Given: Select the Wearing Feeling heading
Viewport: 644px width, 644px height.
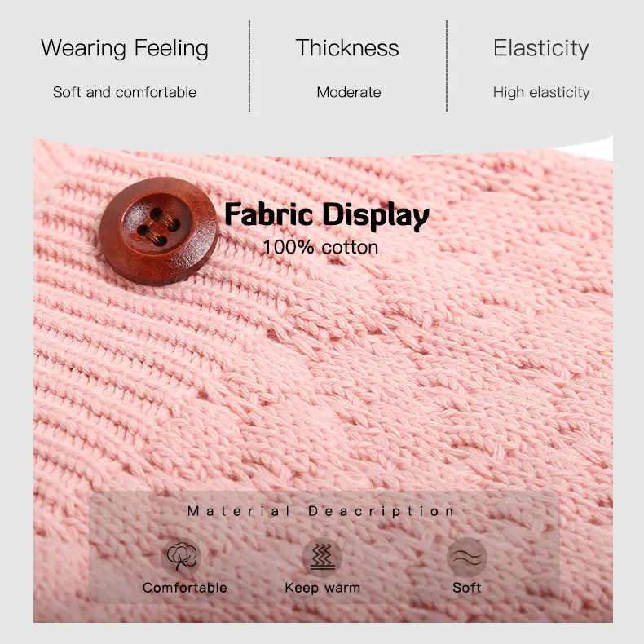Looking at the screenshot, I should (125, 48).
